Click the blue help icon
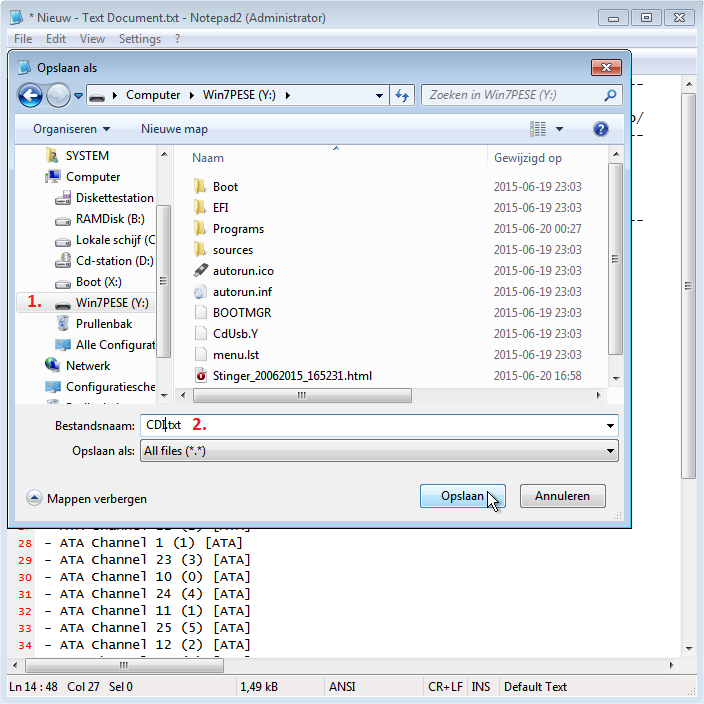 [x=601, y=129]
